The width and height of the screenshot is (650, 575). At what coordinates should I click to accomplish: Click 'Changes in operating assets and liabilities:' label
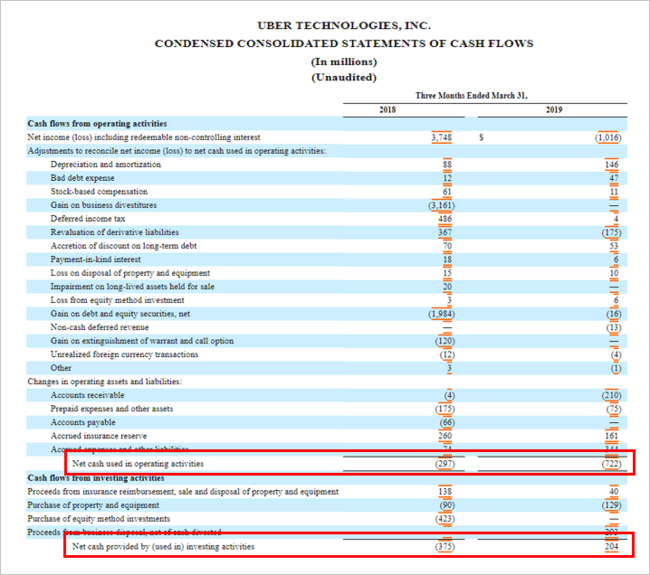click(x=104, y=381)
